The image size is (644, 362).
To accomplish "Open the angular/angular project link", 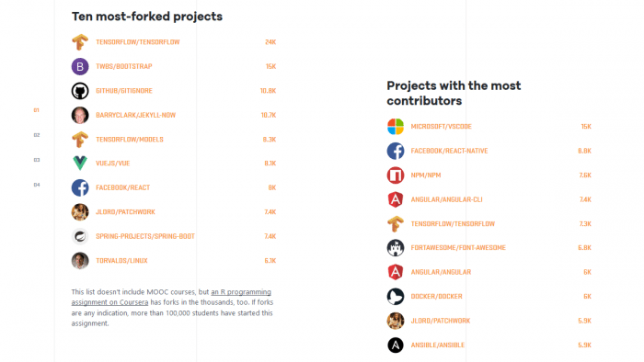I will [441, 272].
